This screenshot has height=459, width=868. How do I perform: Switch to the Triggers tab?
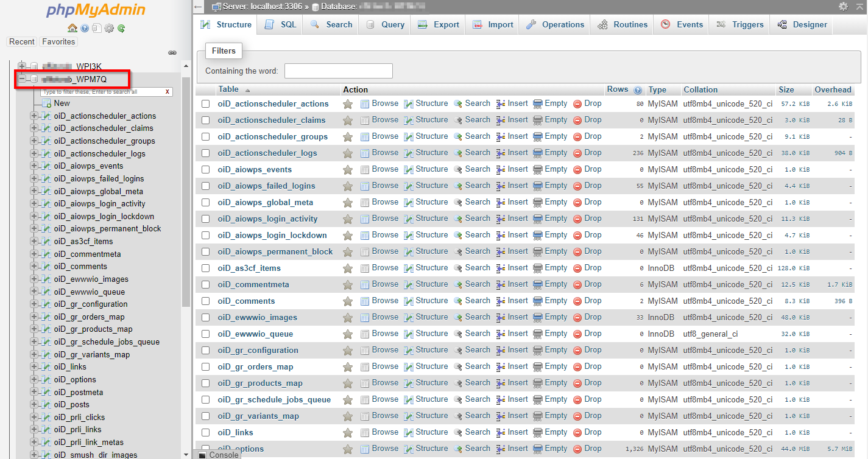coord(739,25)
